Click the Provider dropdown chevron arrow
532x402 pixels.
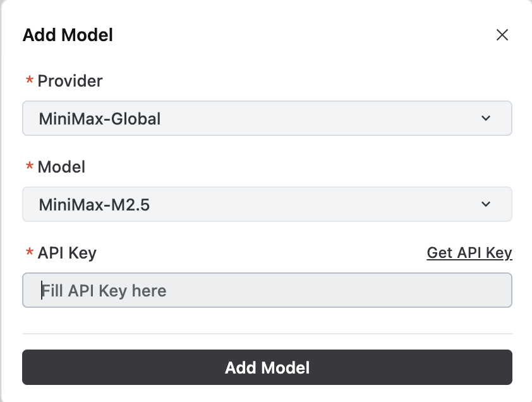pyautogui.click(x=485, y=118)
